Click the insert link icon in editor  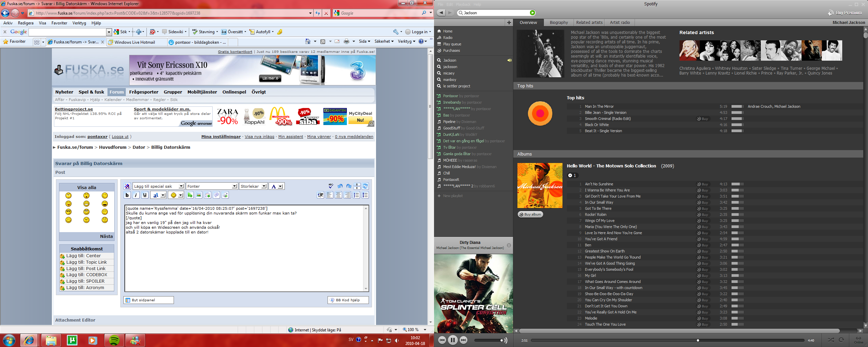click(190, 195)
